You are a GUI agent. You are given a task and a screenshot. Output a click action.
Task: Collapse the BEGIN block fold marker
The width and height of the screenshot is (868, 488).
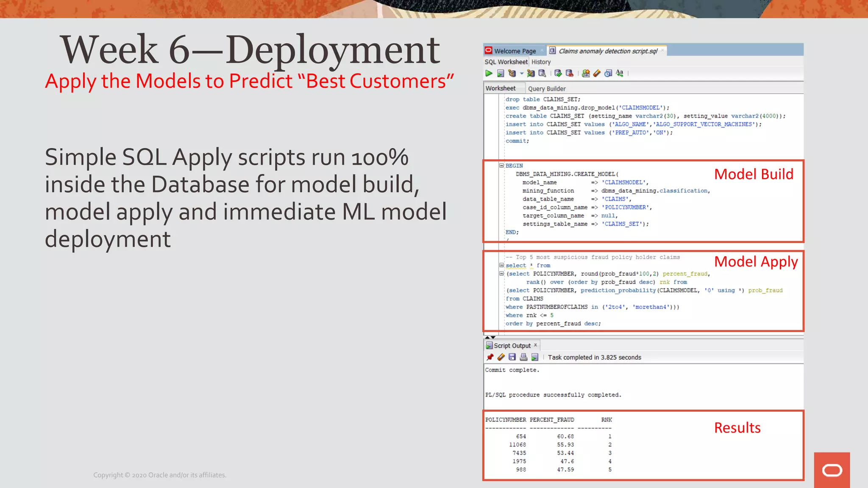pyautogui.click(x=501, y=166)
